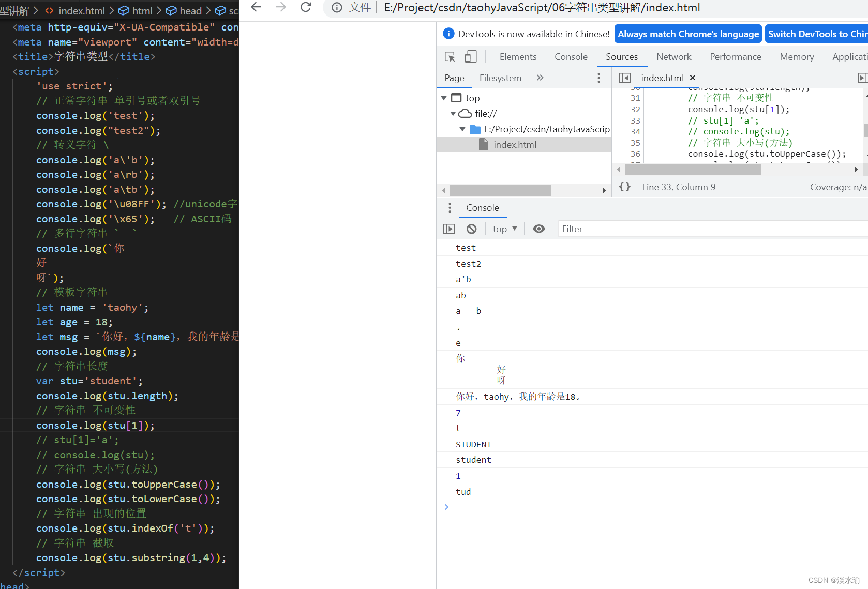Click right arrow of source horizontal scrollbar
The height and width of the screenshot is (589, 868).
[x=857, y=169]
